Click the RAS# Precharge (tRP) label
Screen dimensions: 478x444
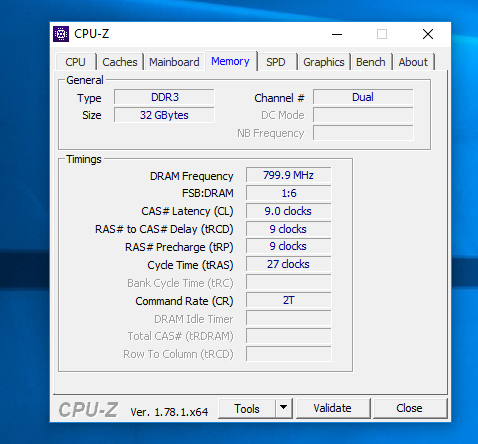click(179, 247)
